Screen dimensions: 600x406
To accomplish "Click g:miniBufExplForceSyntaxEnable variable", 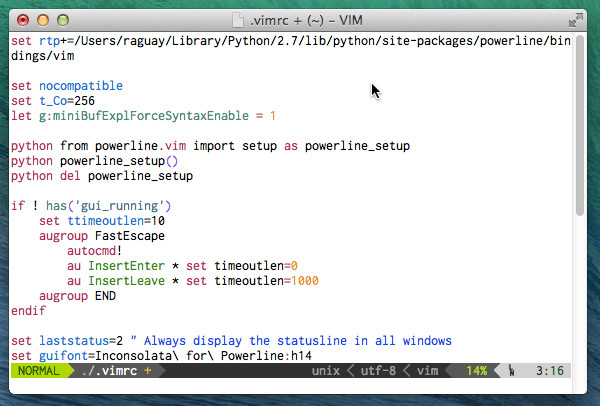I will [144, 116].
